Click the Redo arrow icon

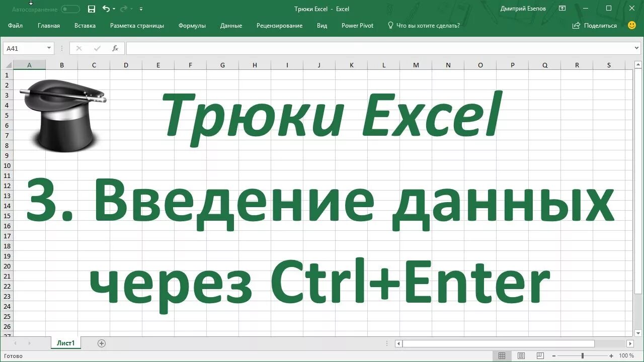124,9
